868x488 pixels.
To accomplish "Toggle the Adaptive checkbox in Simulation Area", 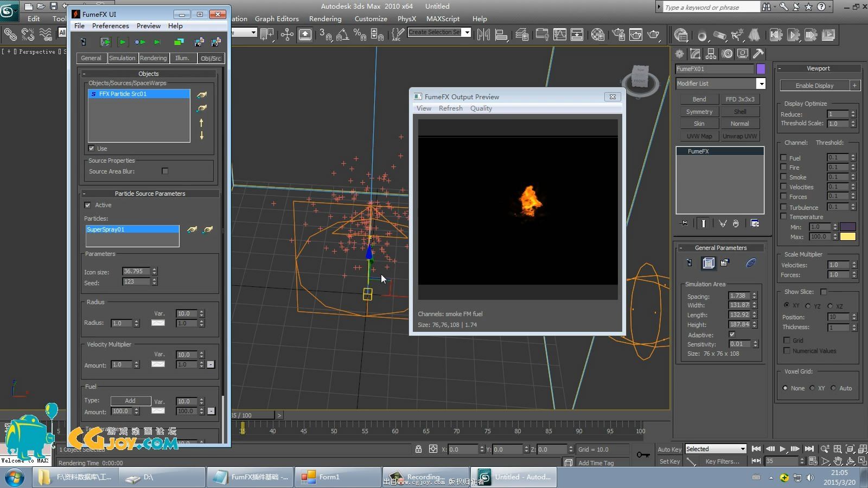I will [732, 335].
